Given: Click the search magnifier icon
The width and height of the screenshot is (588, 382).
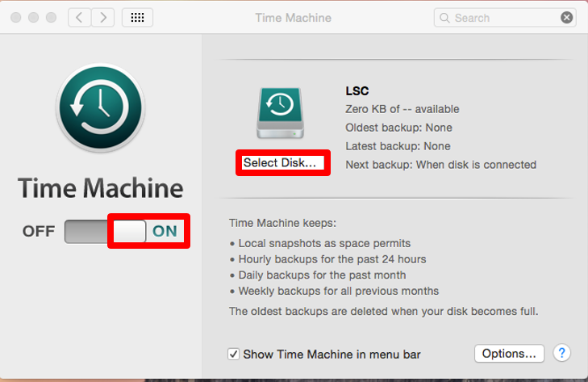Looking at the screenshot, I should tap(444, 18).
